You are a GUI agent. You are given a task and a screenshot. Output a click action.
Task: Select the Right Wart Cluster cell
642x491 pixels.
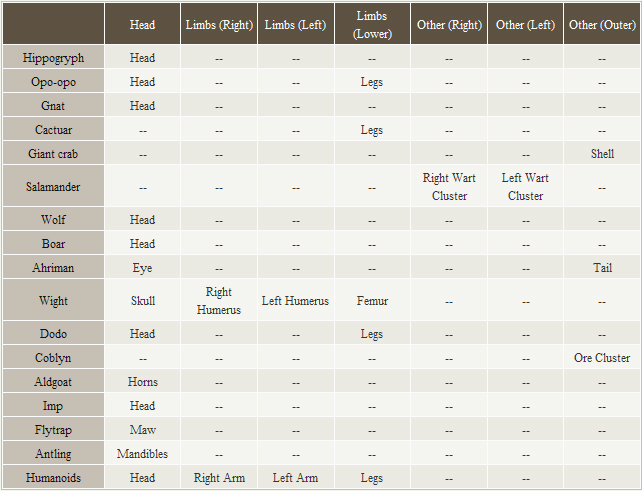449,187
